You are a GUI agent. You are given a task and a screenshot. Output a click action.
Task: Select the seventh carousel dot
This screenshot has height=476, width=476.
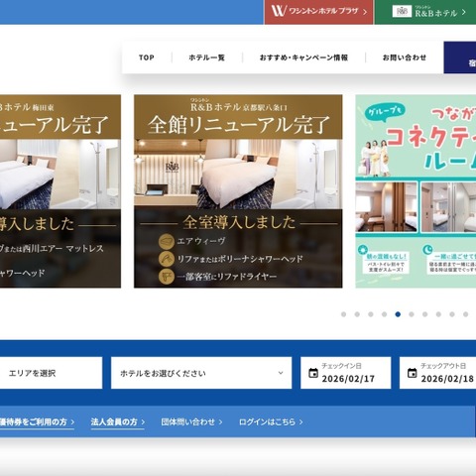tap(425, 314)
